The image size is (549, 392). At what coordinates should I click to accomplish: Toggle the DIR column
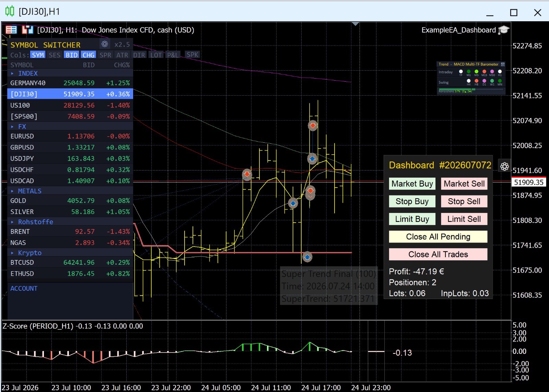click(139, 55)
